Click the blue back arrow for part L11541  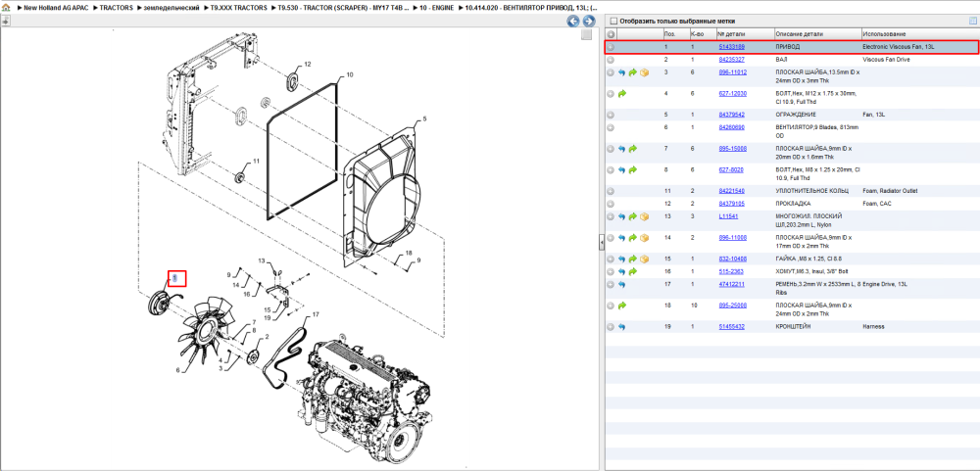pos(622,216)
